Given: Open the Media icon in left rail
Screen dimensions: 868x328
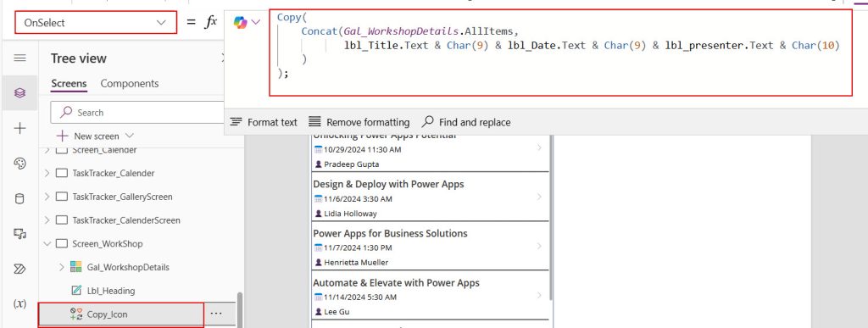Looking at the screenshot, I should 19,234.
